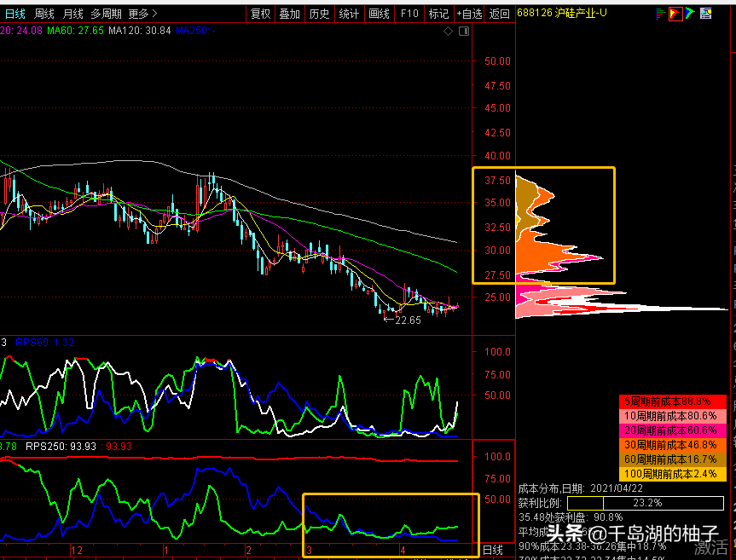Open the 统计 statistics button
This screenshot has height=560, width=736.
349,14
